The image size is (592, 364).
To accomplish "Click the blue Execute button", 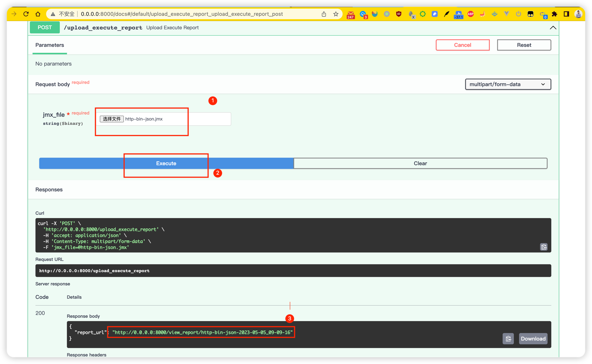I will pyautogui.click(x=166, y=163).
